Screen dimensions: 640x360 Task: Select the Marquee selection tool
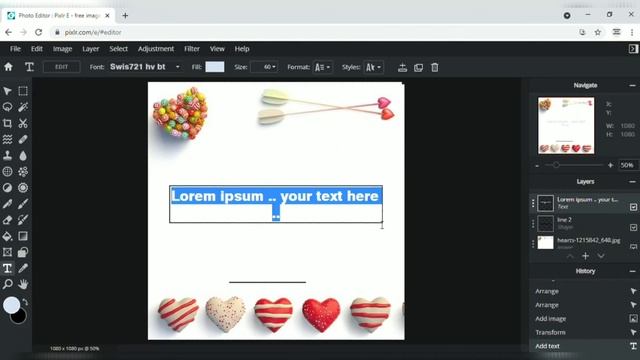click(23, 91)
